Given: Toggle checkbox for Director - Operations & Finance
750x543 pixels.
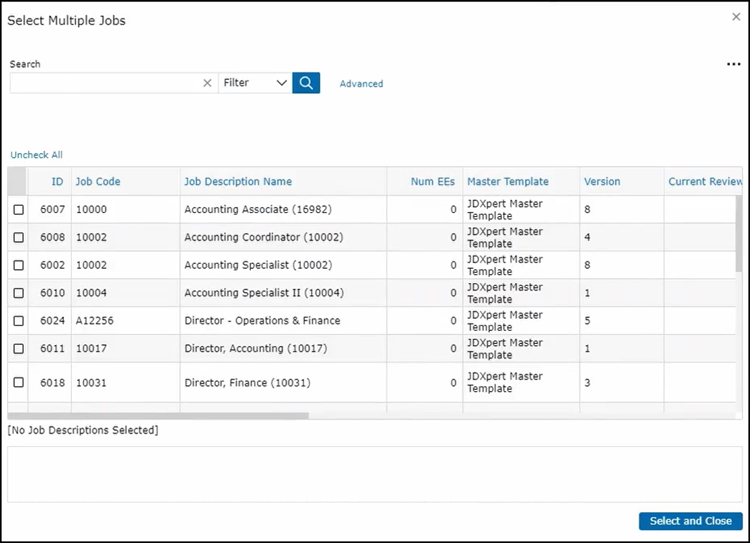Looking at the screenshot, I should coord(18,321).
